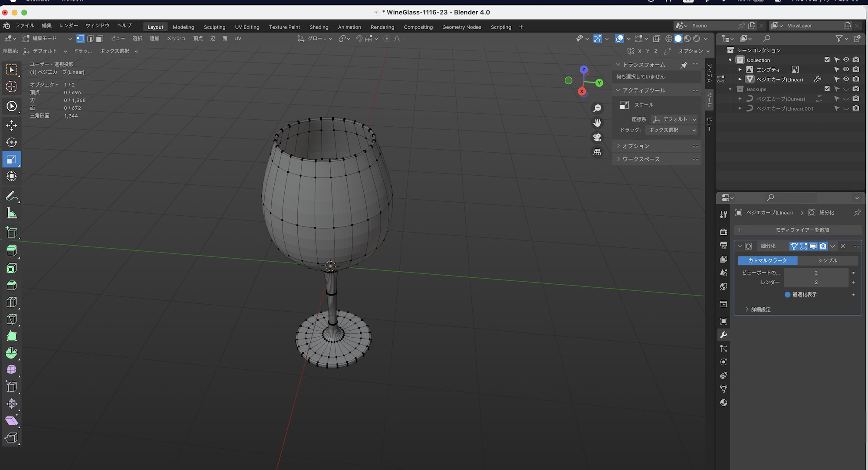868x470 pixels.
Task: Open the Modifier wrench properties tab
Action: [x=723, y=335]
